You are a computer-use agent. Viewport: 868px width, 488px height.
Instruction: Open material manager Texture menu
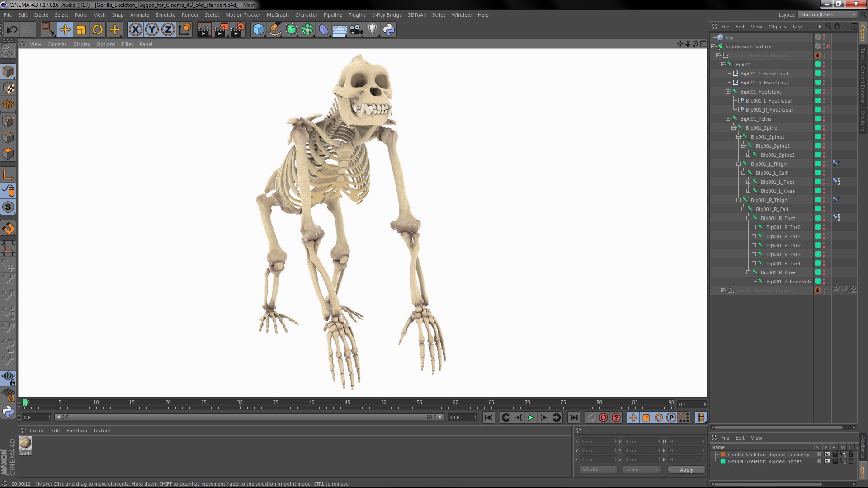pos(102,431)
